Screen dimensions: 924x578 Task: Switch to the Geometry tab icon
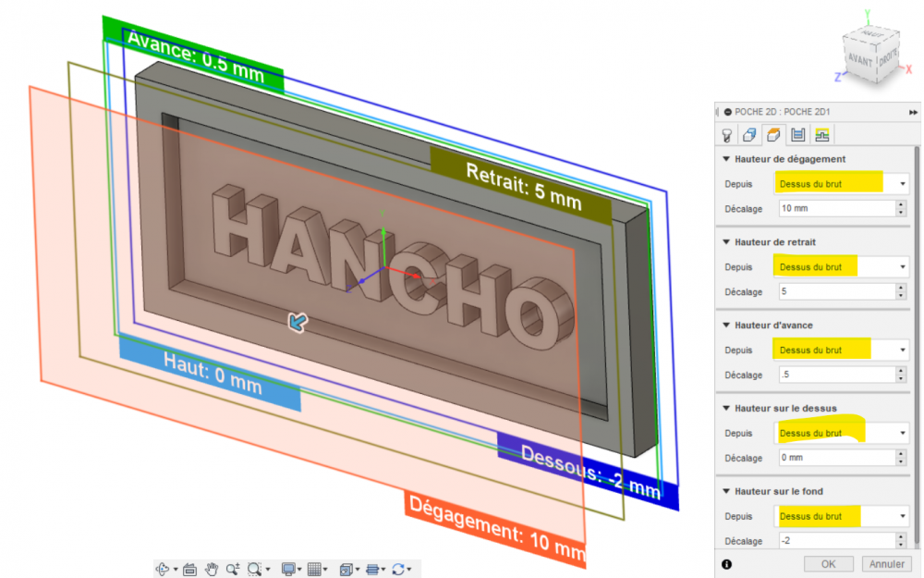[749, 135]
